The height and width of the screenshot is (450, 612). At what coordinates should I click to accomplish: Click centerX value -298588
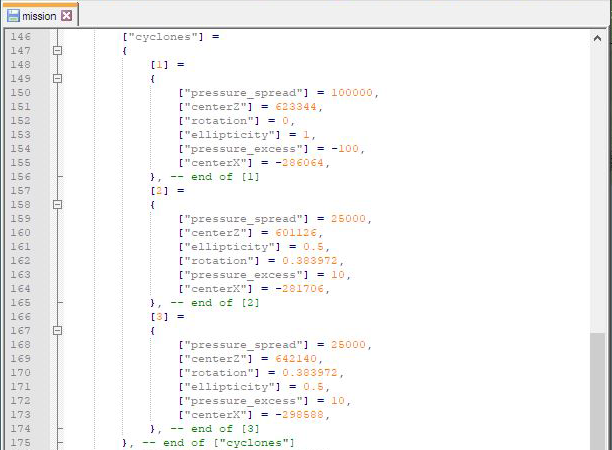click(299, 415)
